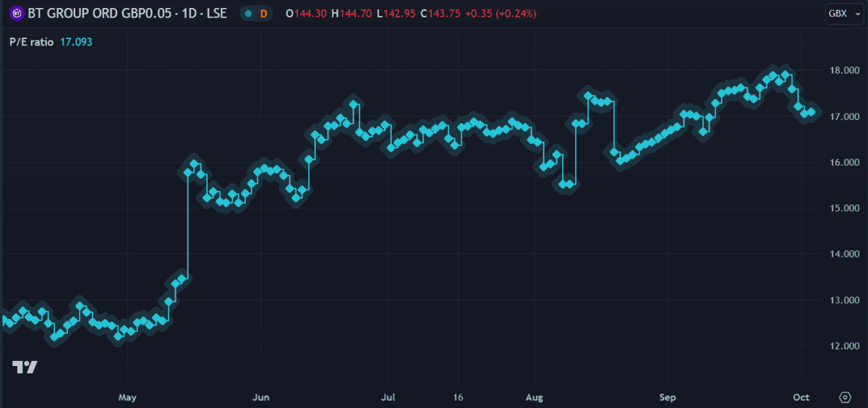Viewport: 868px width, 408px height.
Task: Click the P/E value 17.093
Action: coord(75,42)
